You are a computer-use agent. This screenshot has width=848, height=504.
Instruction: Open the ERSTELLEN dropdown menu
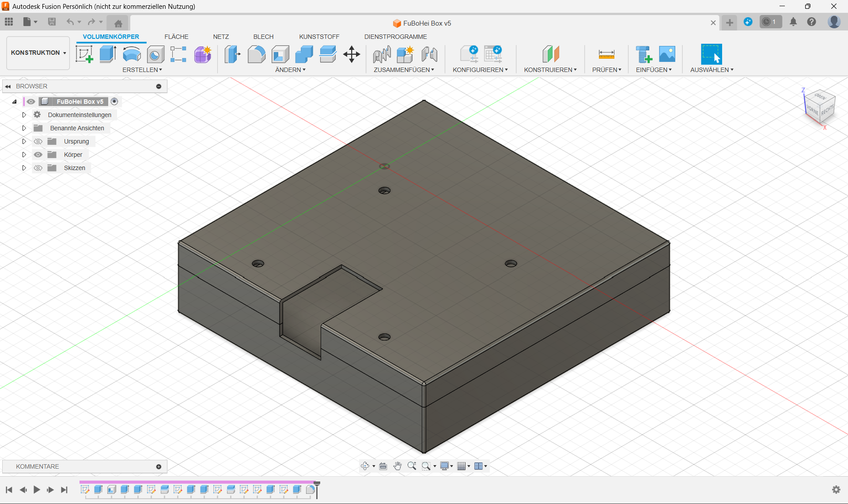point(142,70)
